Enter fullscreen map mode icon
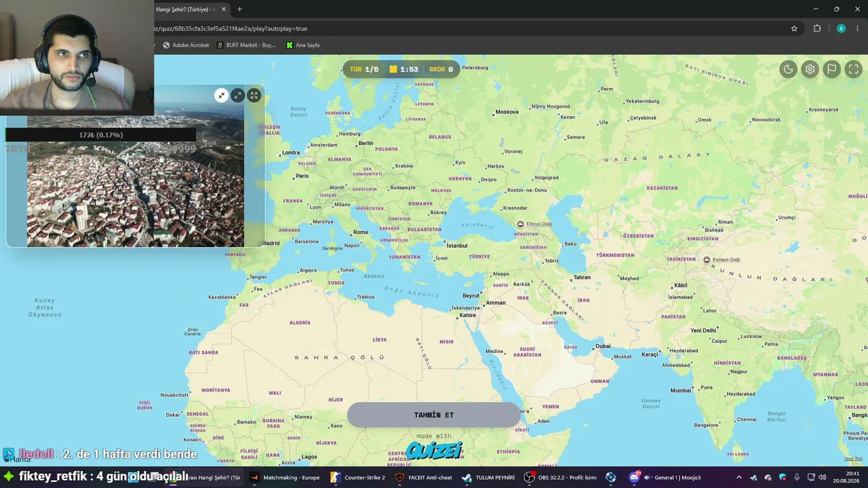Image resolution: width=868 pixels, height=488 pixels. click(853, 69)
